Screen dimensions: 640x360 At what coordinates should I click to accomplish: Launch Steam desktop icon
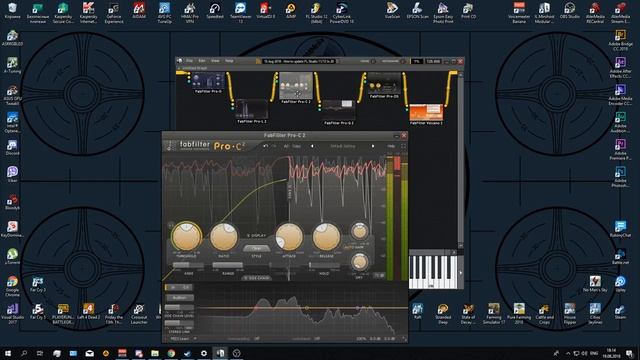tap(620, 312)
